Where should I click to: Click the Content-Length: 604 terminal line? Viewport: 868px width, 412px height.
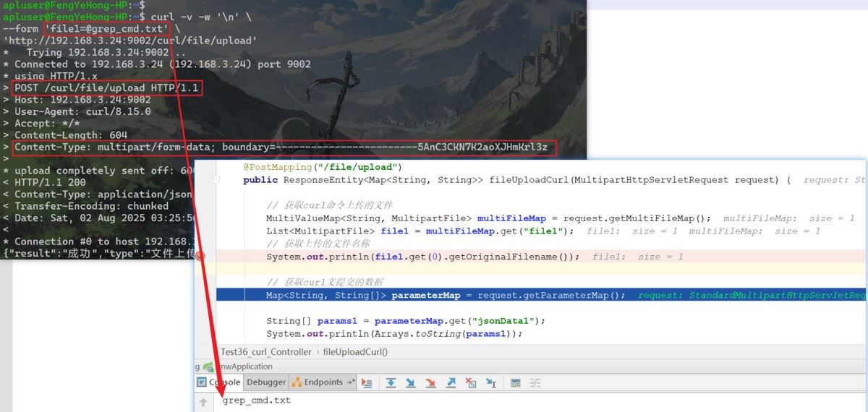[65, 135]
